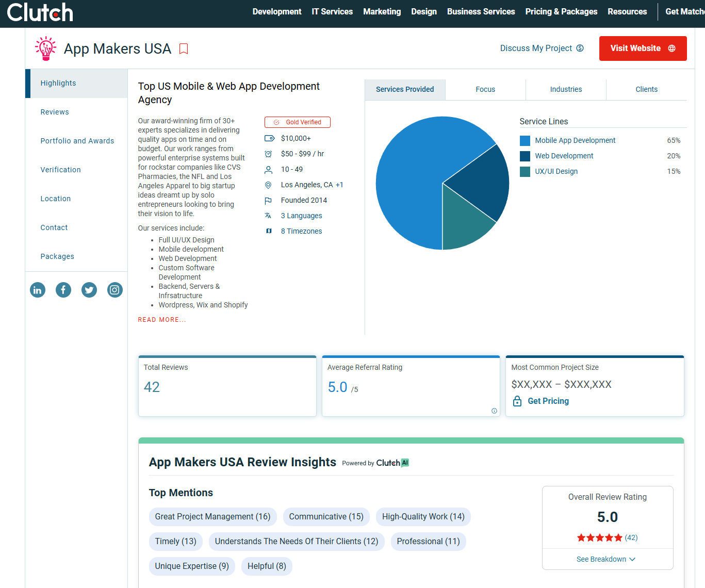Open the 3 Languages link
Image resolution: width=705 pixels, height=588 pixels.
pyautogui.click(x=301, y=216)
